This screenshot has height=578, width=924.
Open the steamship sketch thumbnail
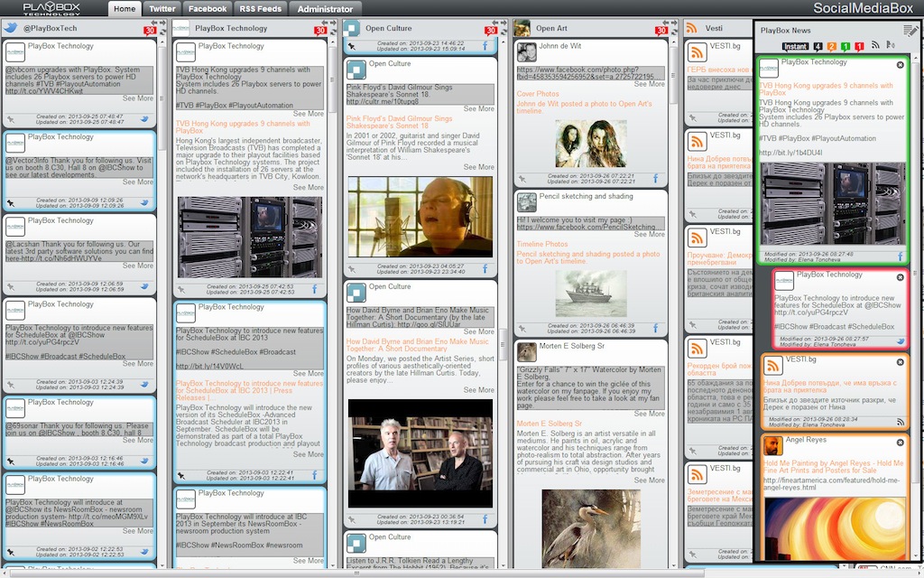590,294
